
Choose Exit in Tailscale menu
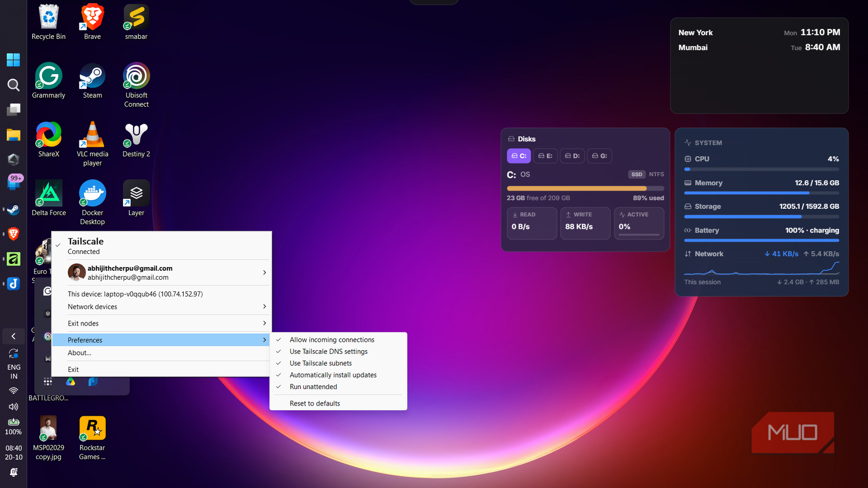pos(162,370)
